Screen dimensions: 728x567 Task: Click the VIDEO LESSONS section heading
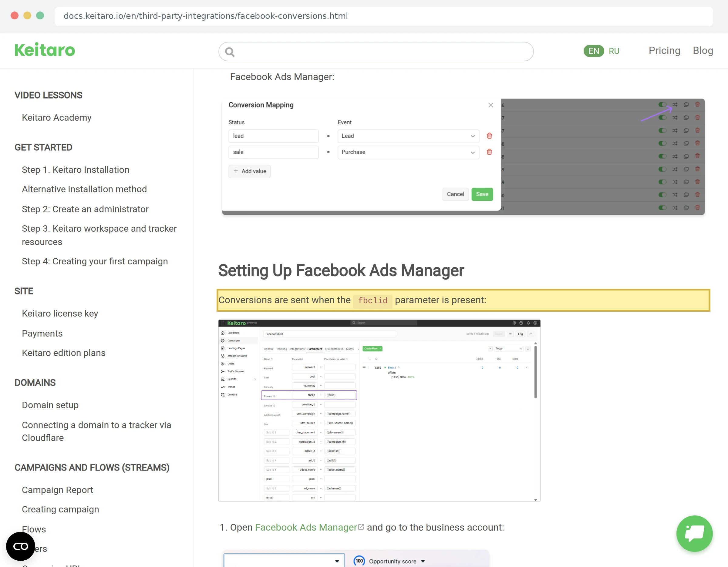click(x=48, y=95)
